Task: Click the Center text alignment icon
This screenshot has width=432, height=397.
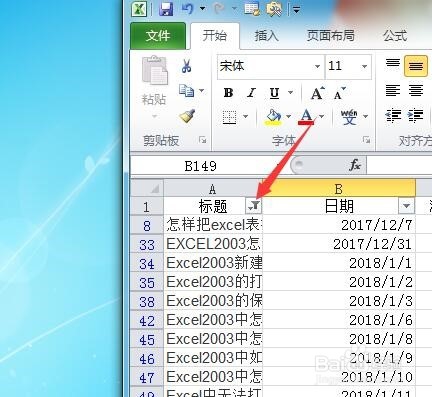Action: (x=416, y=90)
